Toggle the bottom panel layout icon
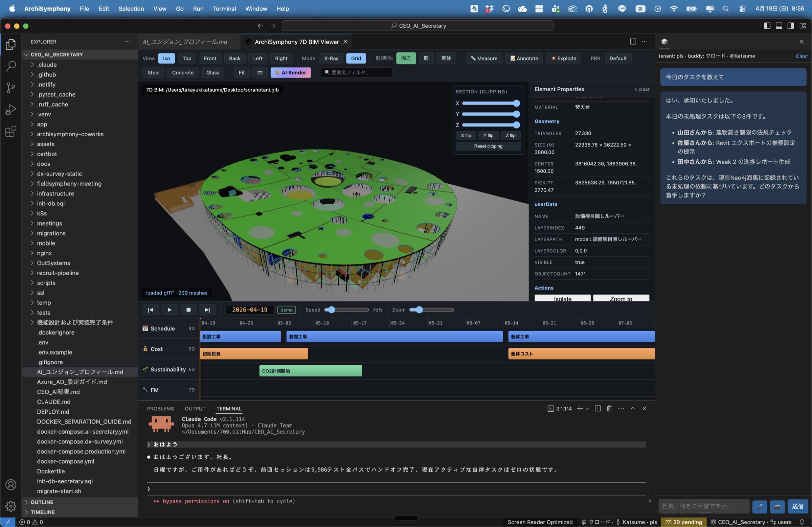This screenshot has height=527, width=812. pyautogui.click(x=779, y=26)
